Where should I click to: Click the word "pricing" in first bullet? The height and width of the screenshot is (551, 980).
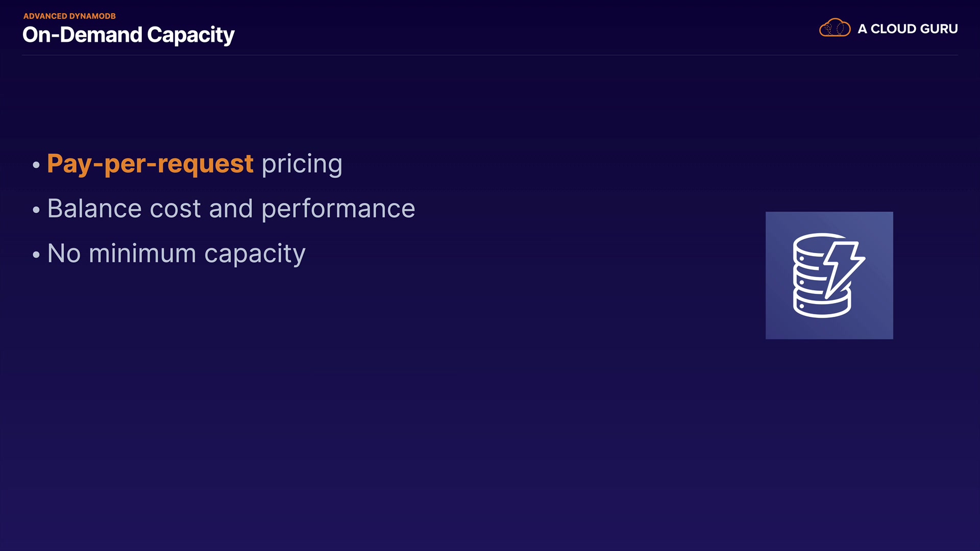tap(302, 164)
